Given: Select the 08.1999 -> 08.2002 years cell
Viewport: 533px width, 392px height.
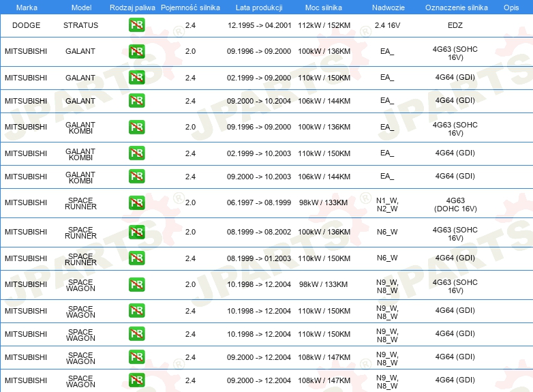Looking at the screenshot, I should pos(259,232).
